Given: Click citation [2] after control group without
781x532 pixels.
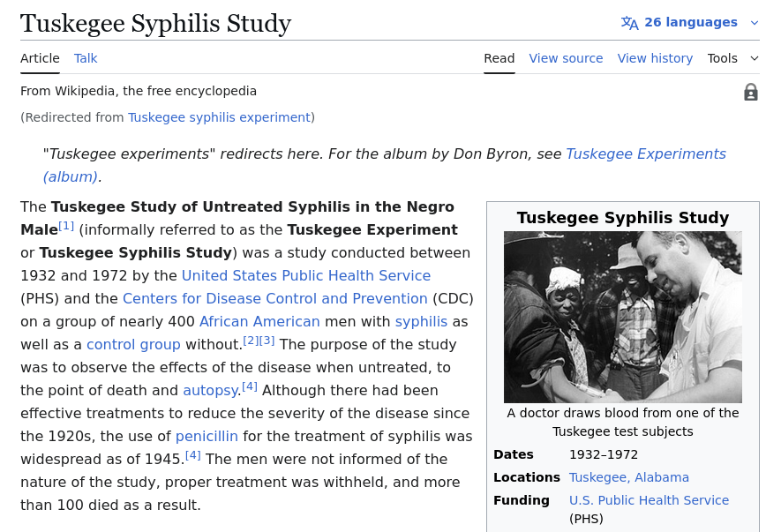Looking at the screenshot, I should coord(251,341).
